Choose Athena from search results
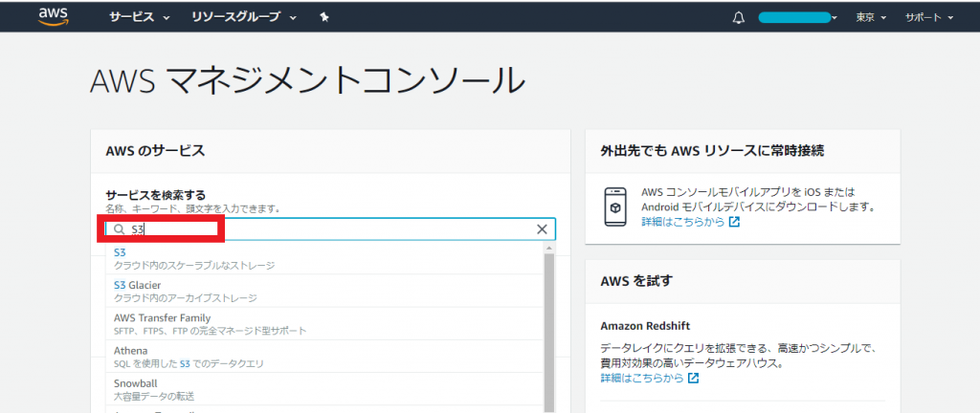This screenshot has width=980, height=413. tap(324, 357)
